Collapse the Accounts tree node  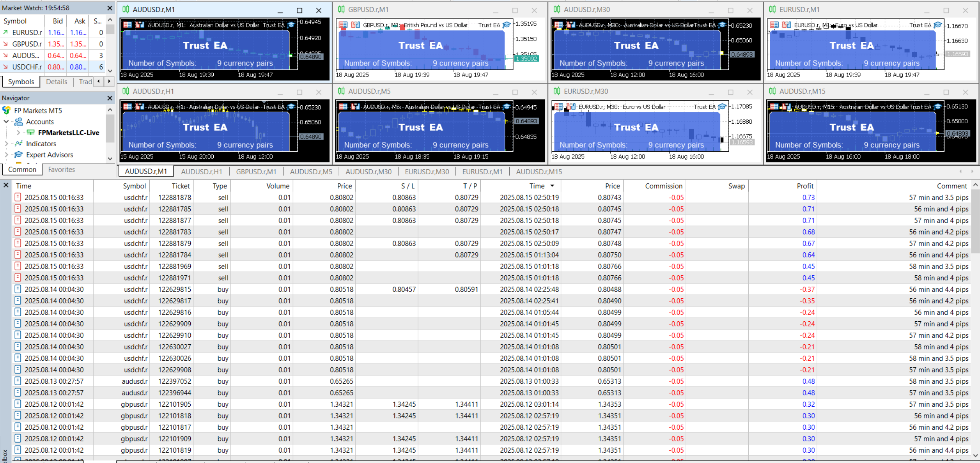coord(6,122)
